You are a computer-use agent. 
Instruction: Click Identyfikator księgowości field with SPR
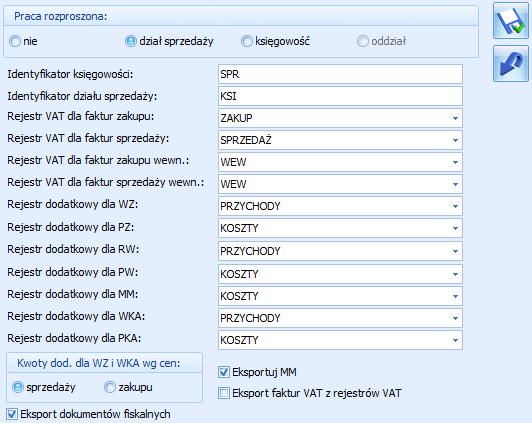click(x=340, y=74)
